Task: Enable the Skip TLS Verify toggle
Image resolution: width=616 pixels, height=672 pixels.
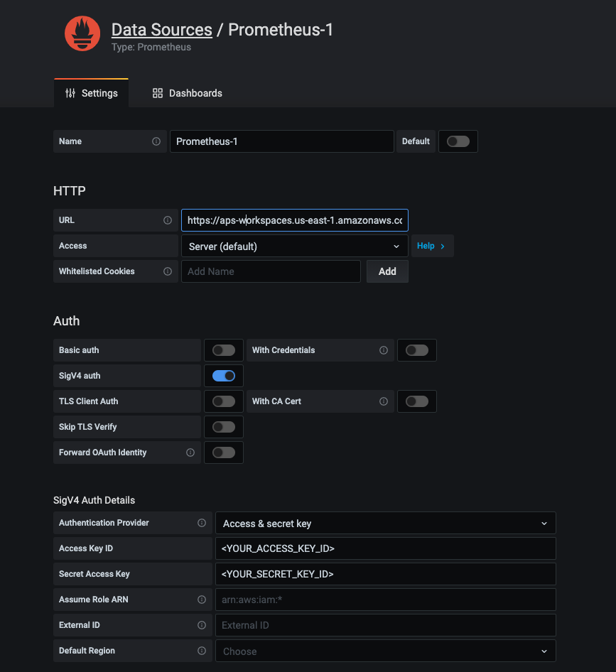Action: tap(223, 427)
